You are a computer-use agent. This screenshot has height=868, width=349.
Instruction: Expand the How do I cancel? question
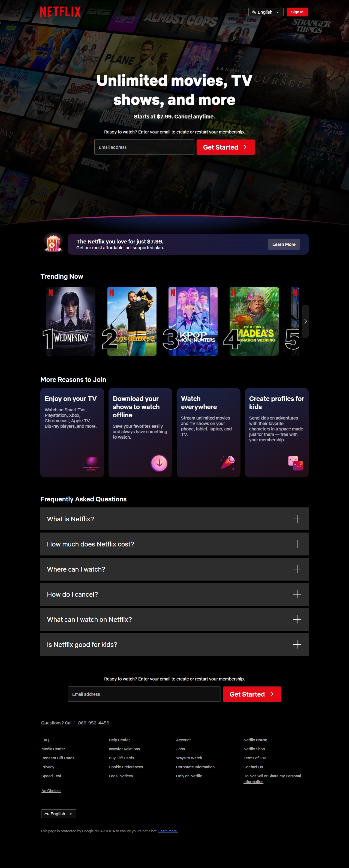(x=174, y=594)
